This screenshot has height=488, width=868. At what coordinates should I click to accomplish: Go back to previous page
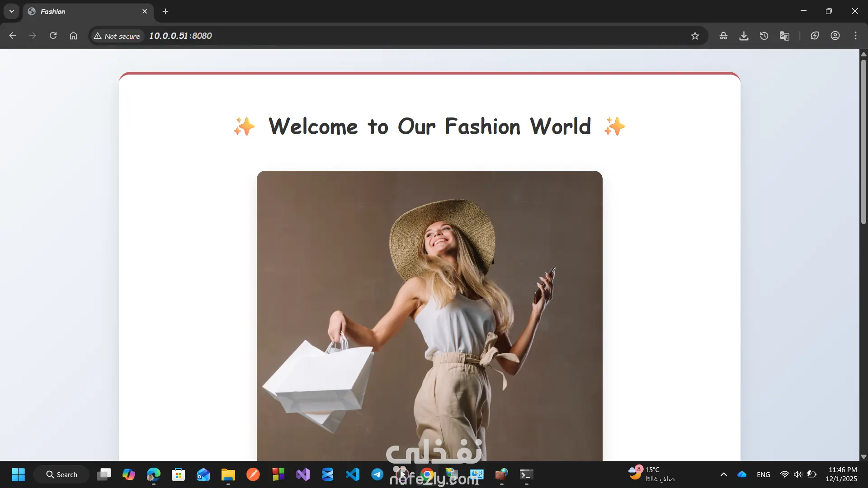coord(12,36)
